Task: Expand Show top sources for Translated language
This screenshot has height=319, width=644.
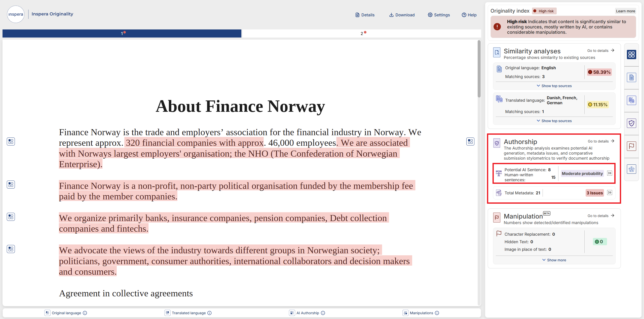Action: [554, 121]
